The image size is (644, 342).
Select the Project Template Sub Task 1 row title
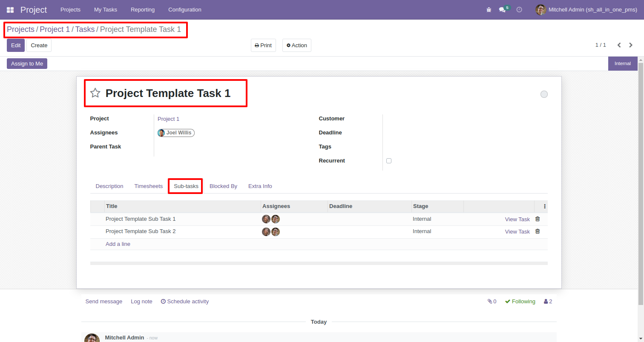[141, 219]
